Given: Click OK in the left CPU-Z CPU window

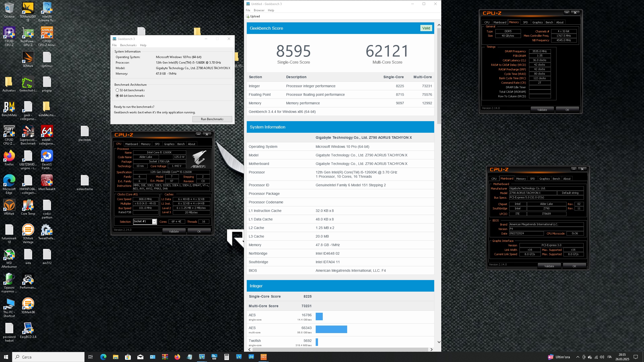Looking at the screenshot, I should 199,232.
